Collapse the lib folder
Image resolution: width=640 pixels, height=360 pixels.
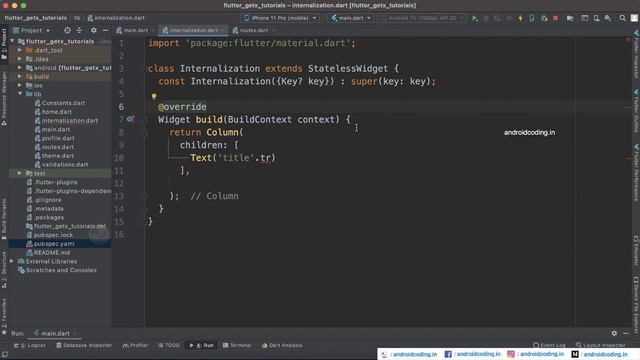[20, 94]
